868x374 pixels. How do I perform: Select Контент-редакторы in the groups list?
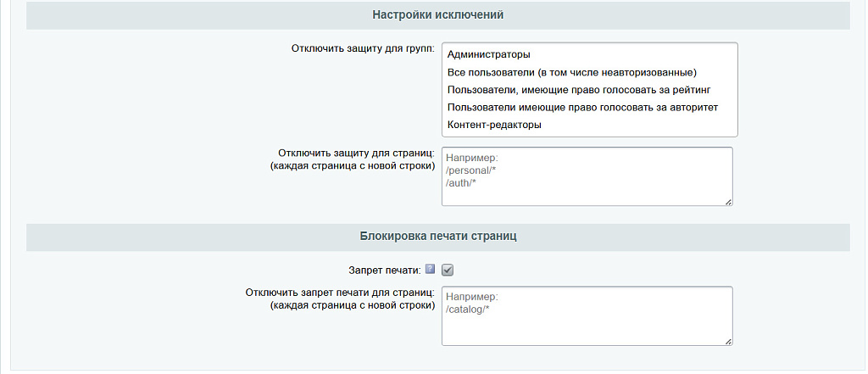coord(493,125)
